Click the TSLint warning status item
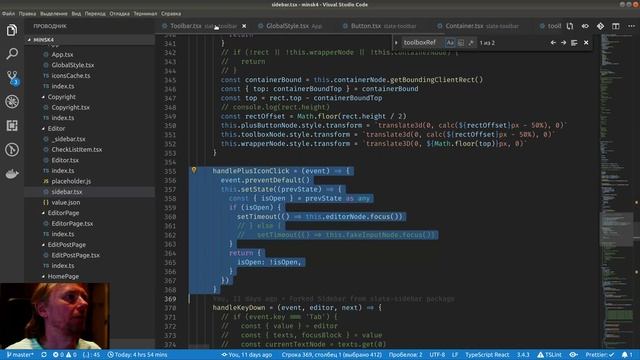 pos(549,355)
